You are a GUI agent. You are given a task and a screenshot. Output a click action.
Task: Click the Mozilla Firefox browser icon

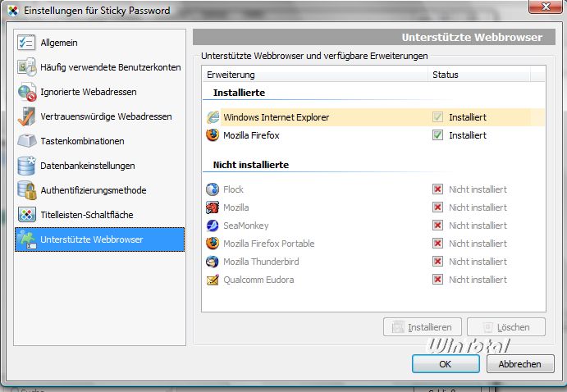pyautogui.click(x=213, y=135)
